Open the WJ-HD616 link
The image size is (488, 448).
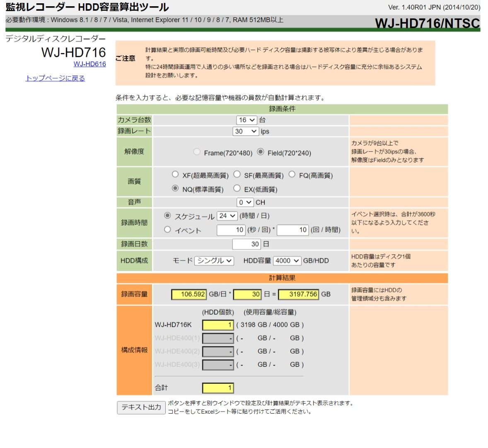[89, 64]
